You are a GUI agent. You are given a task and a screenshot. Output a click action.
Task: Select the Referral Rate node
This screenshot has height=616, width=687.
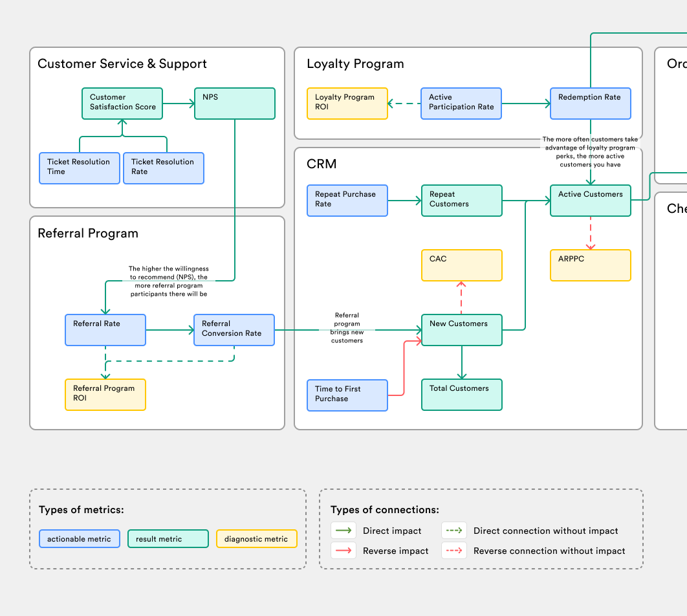[105, 330]
